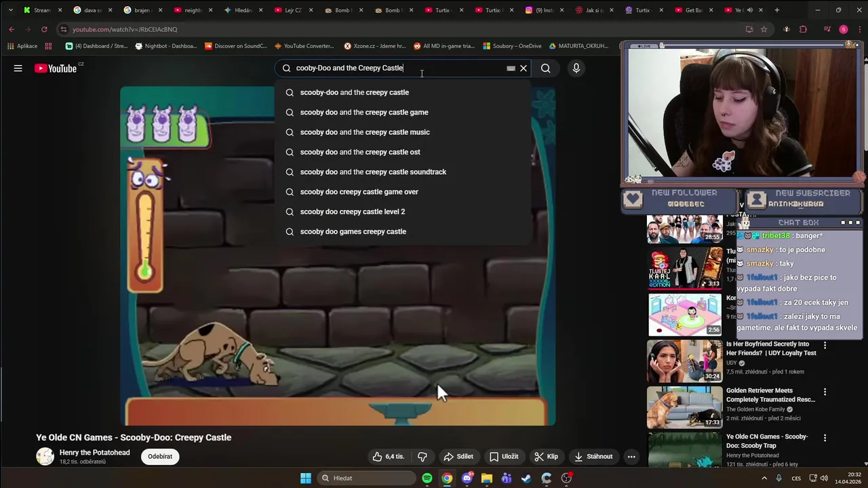Go back with browser back arrow

pyautogui.click(x=12, y=29)
